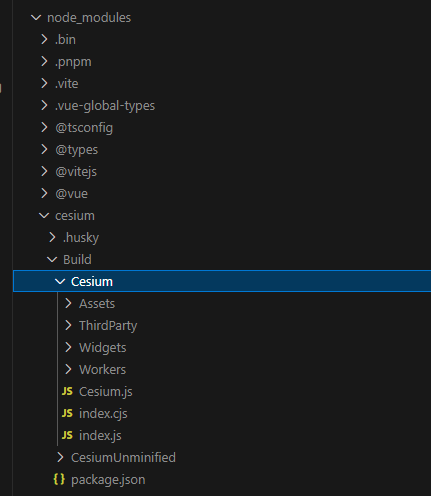The width and height of the screenshot is (431, 496).
Task: Select the Assets folder name
Action: point(97,304)
